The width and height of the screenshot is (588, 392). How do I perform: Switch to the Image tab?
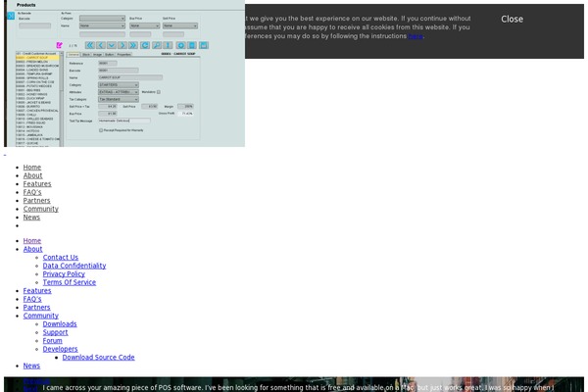tap(97, 55)
